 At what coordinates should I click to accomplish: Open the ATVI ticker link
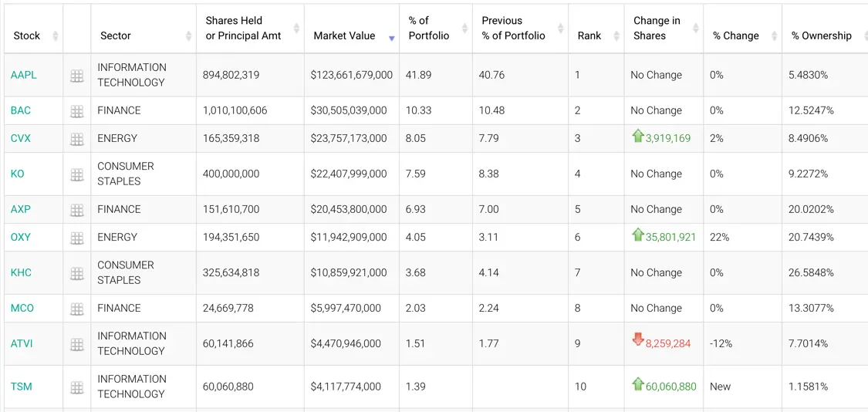click(22, 343)
